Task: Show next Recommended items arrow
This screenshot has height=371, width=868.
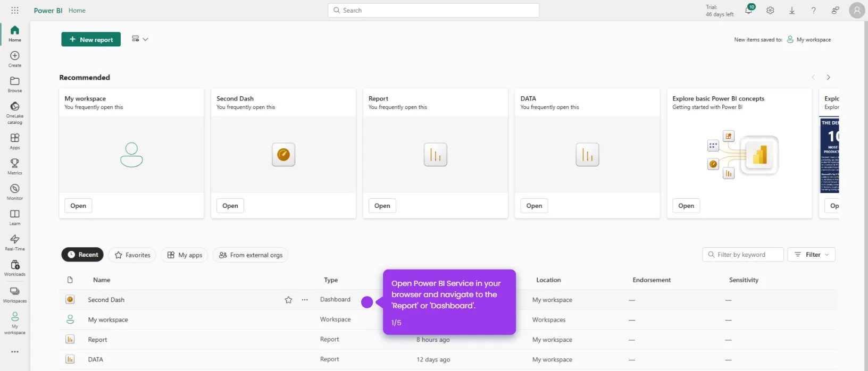Action: pyautogui.click(x=828, y=78)
